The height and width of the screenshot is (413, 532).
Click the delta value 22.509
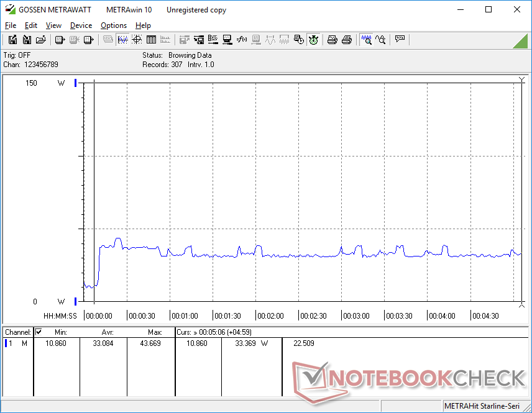[304, 343]
